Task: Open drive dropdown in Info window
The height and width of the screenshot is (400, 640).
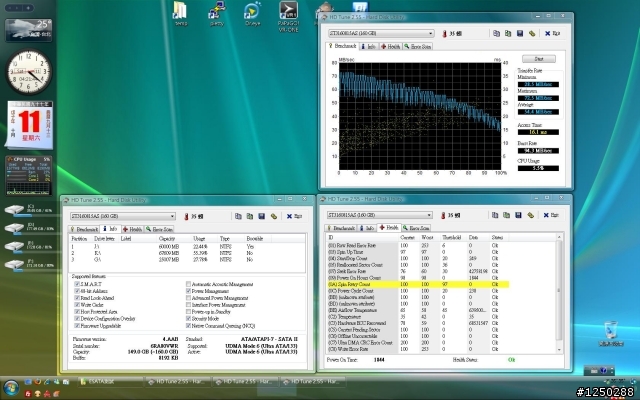Action: (x=172, y=216)
